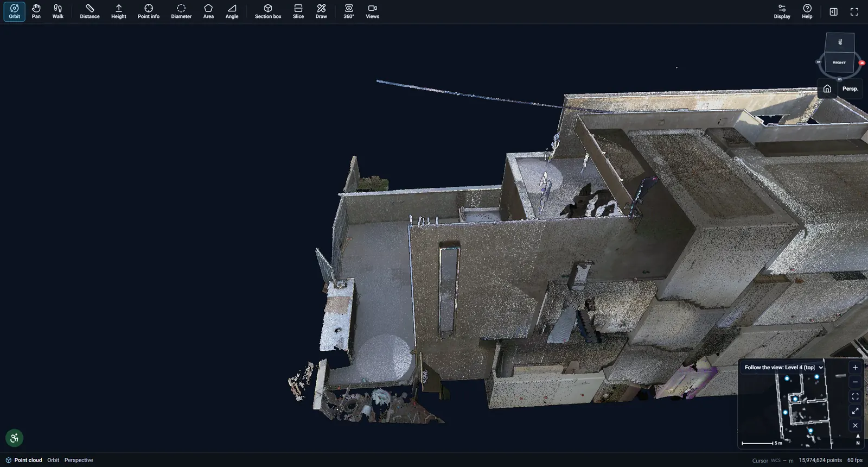
Task: Click Point cloud in the status bar
Action: tap(24, 460)
